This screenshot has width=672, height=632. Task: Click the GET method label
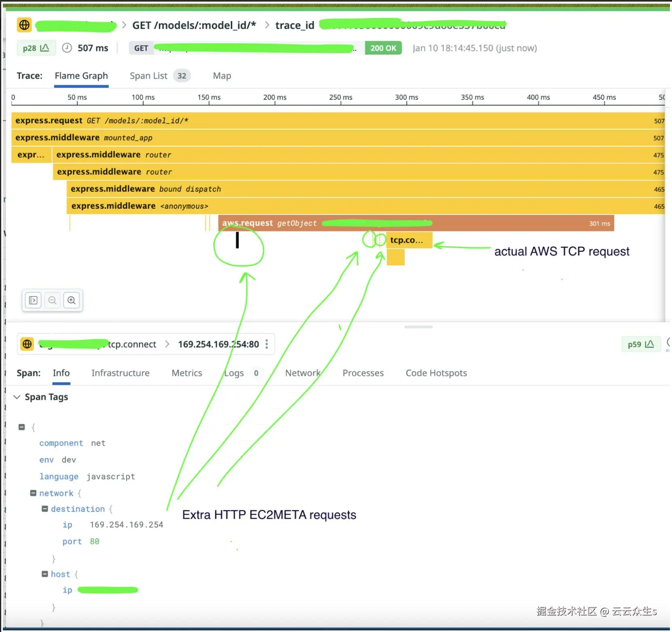click(141, 48)
